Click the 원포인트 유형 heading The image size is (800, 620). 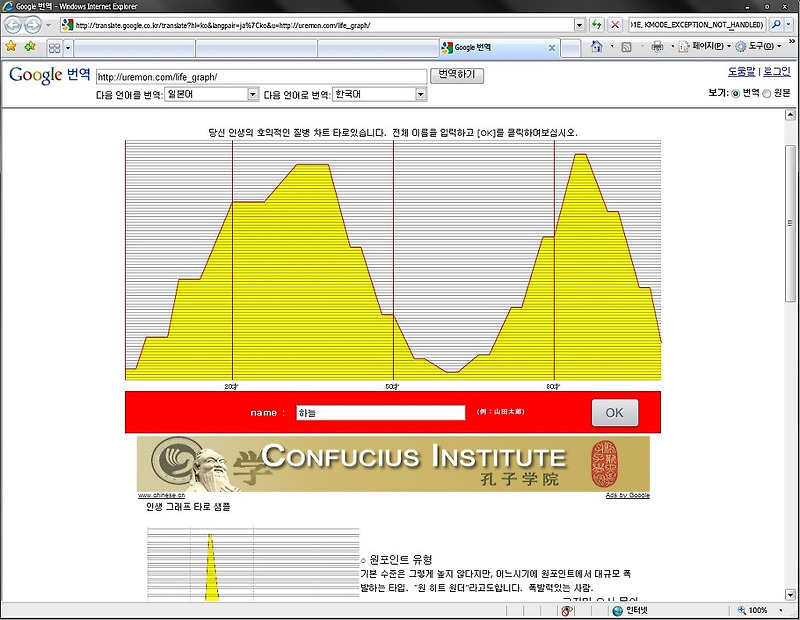point(401,560)
